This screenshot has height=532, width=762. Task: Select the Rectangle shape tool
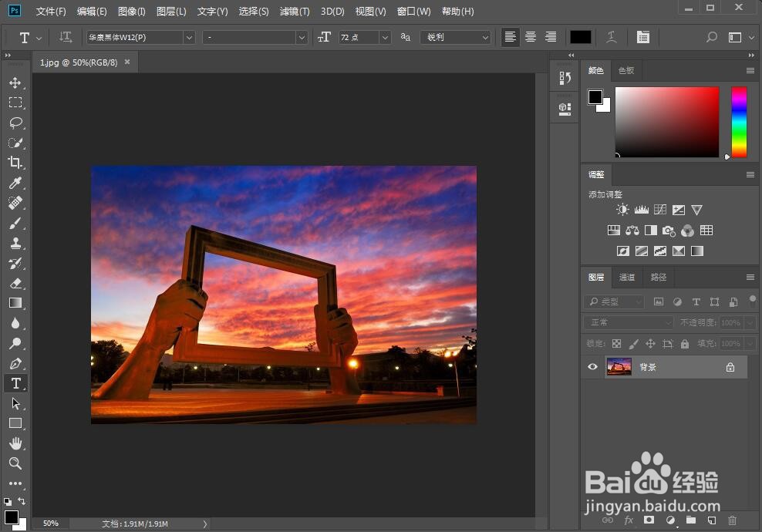[x=15, y=423]
